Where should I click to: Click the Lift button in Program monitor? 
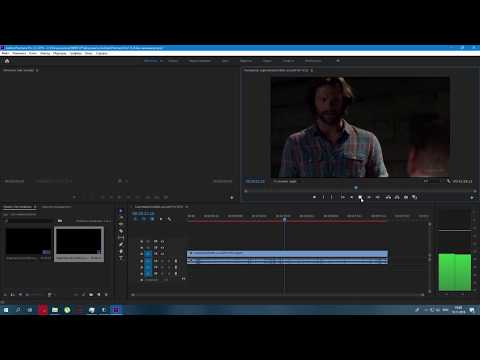point(388,197)
